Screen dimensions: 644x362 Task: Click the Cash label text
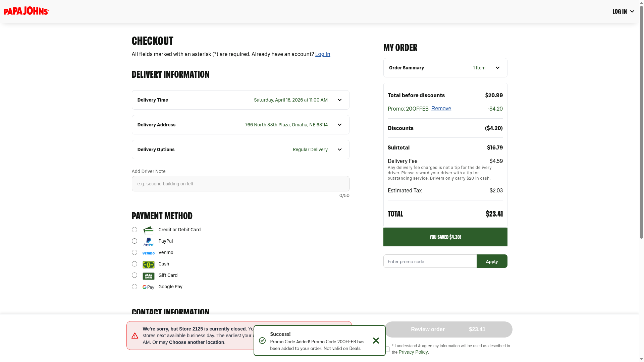164,264
